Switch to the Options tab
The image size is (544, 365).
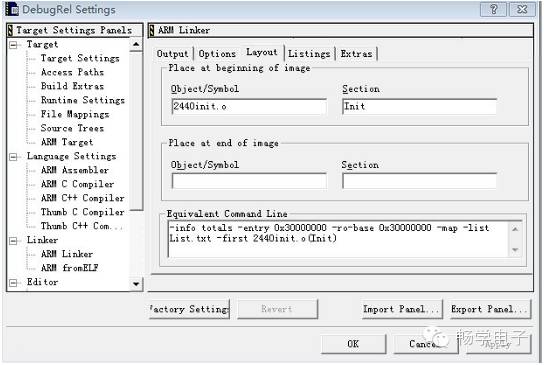click(217, 54)
